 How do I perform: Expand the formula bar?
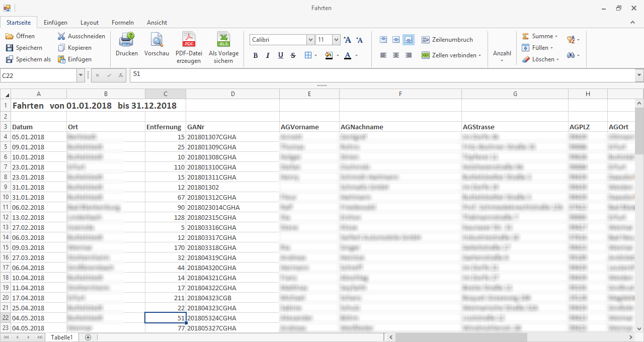[639, 75]
